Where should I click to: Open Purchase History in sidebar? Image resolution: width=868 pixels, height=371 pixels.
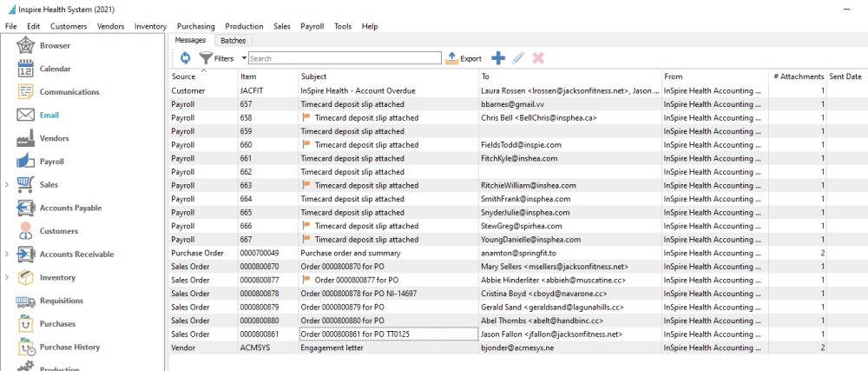coord(69,347)
